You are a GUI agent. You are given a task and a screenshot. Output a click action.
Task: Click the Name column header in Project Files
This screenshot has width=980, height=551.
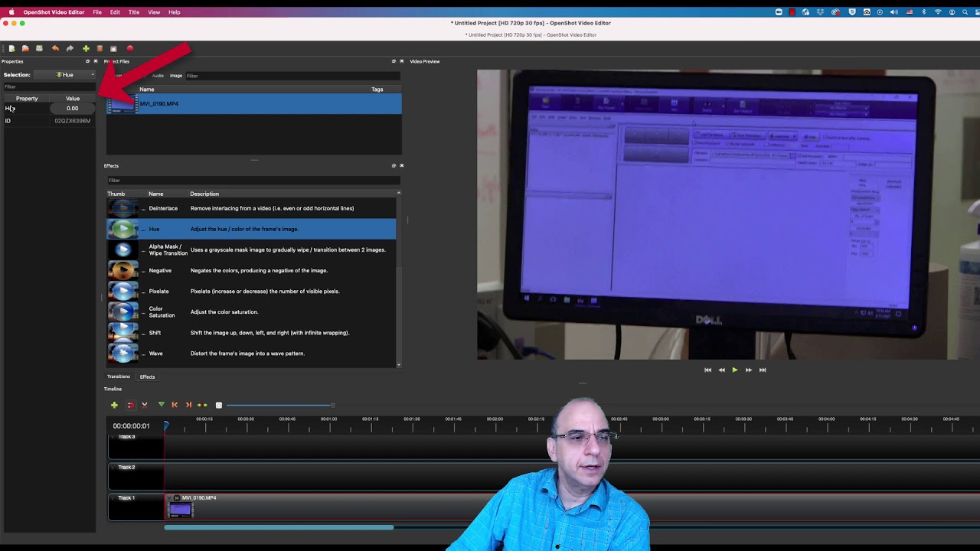point(146,90)
